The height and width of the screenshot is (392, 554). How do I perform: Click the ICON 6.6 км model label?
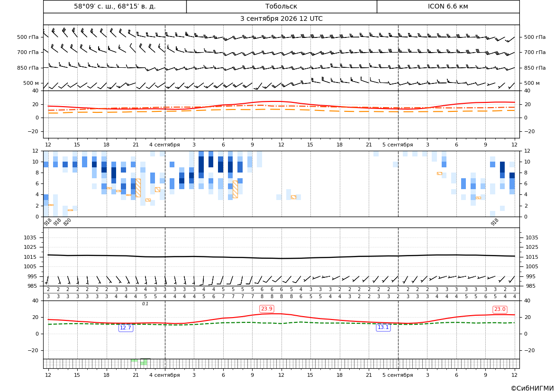point(448,6)
